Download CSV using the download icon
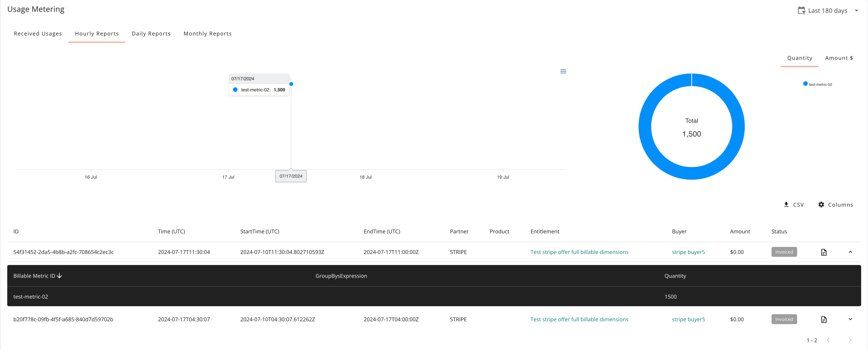The image size is (868, 355). (x=786, y=205)
